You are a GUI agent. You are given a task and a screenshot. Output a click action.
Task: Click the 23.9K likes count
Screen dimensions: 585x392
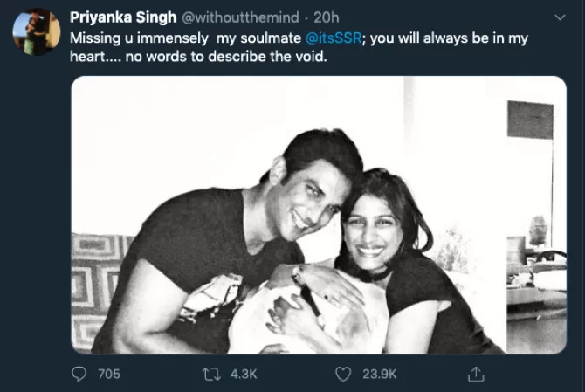(379, 374)
